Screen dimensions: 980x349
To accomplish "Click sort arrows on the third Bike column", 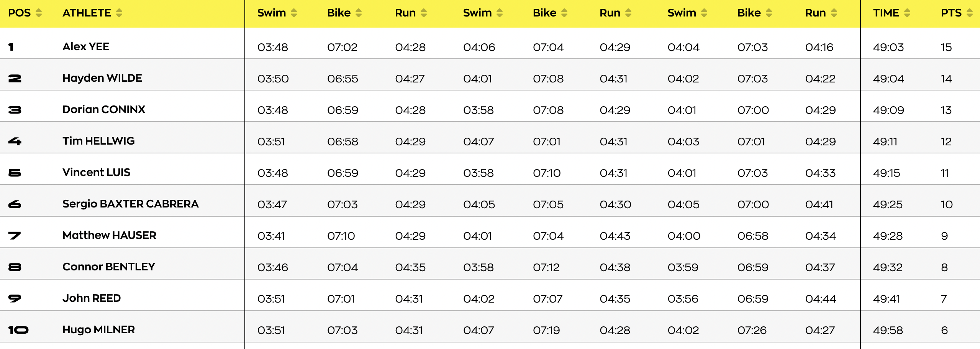I will click(769, 13).
